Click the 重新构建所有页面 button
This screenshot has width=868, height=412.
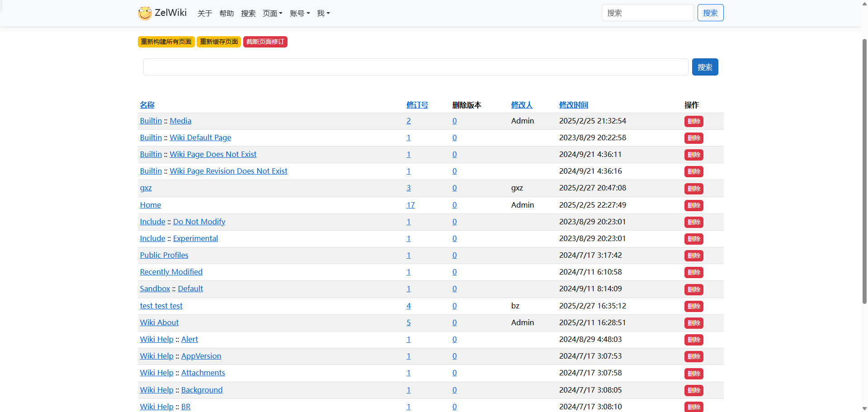click(x=166, y=42)
